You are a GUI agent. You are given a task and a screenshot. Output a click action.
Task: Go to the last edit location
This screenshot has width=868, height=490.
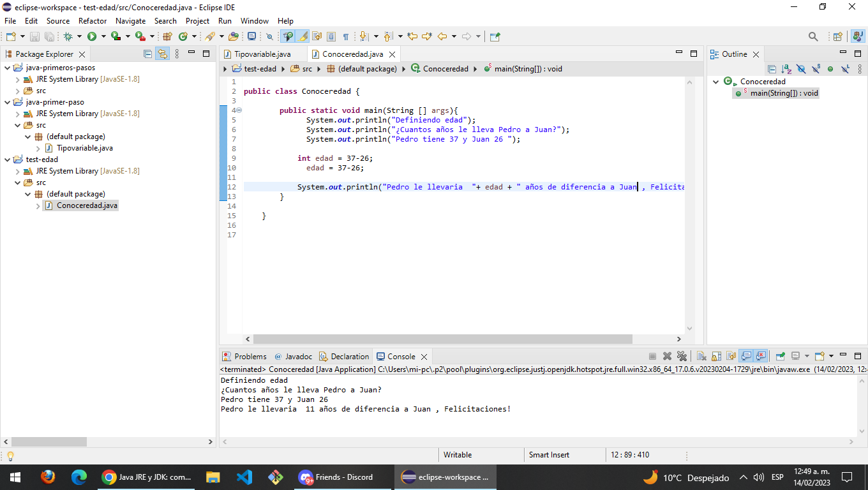412,36
